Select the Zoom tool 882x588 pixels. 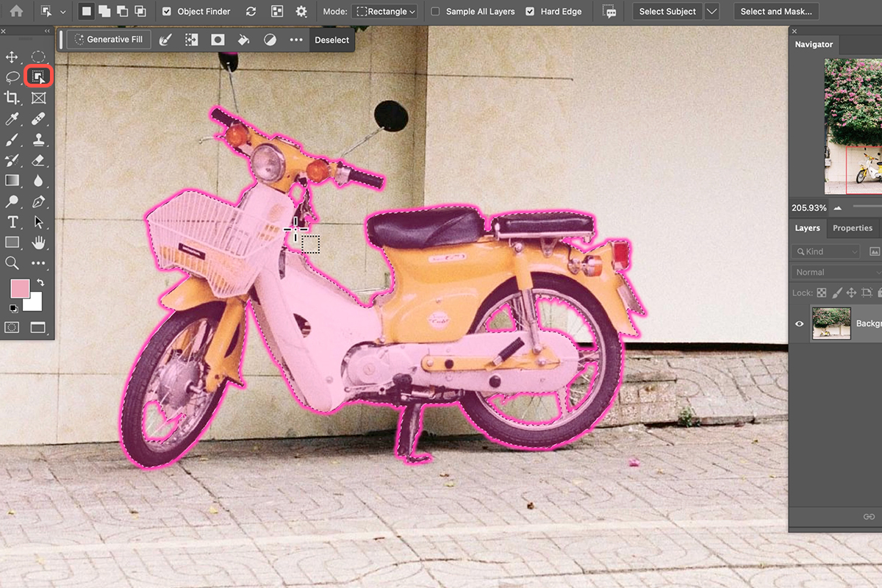coord(12,262)
